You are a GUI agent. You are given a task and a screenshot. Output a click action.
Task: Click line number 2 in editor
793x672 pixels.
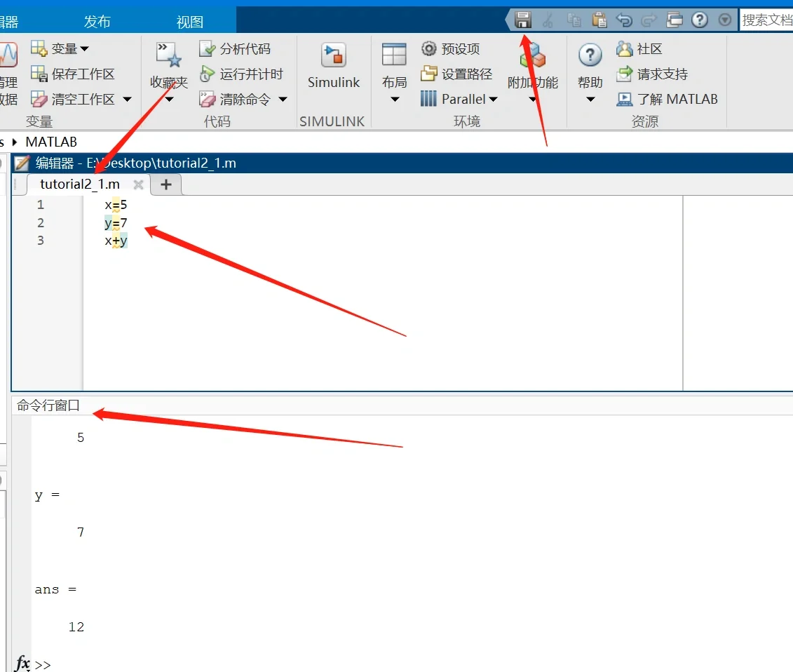(41, 223)
